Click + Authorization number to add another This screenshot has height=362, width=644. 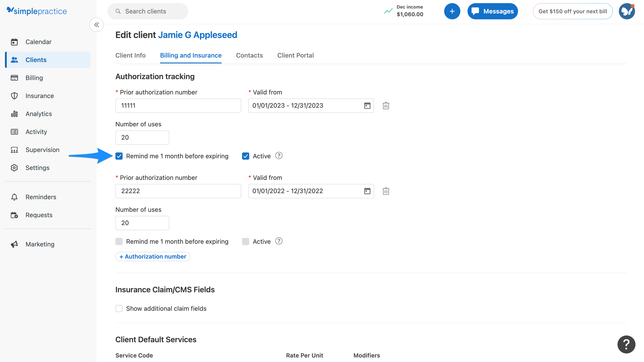[x=152, y=256]
